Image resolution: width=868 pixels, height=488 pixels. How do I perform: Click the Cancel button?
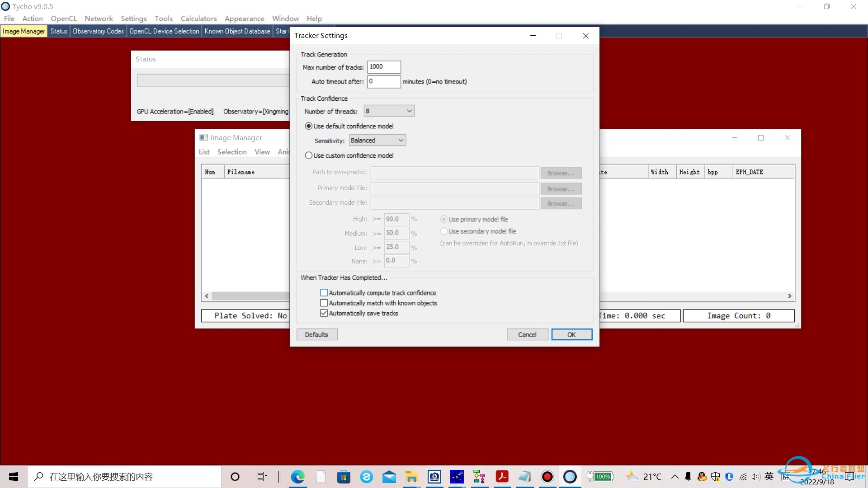tap(527, 334)
